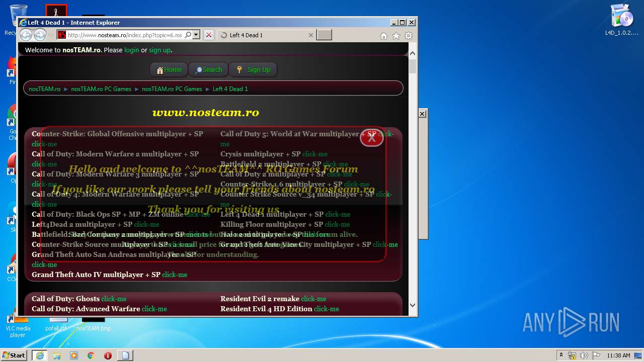Go to the nosTEAM.ro breadcrumb root
Image resolution: width=644 pixels, height=362 pixels.
click(44, 89)
